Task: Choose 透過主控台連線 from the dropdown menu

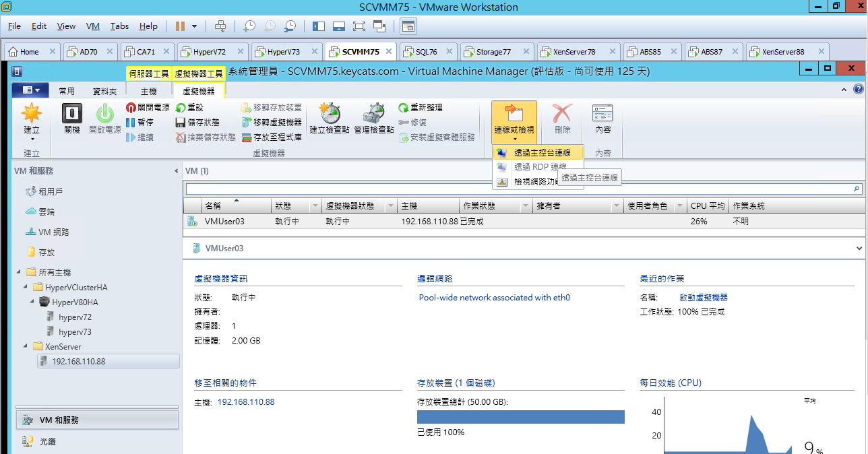Action: (538, 153)
